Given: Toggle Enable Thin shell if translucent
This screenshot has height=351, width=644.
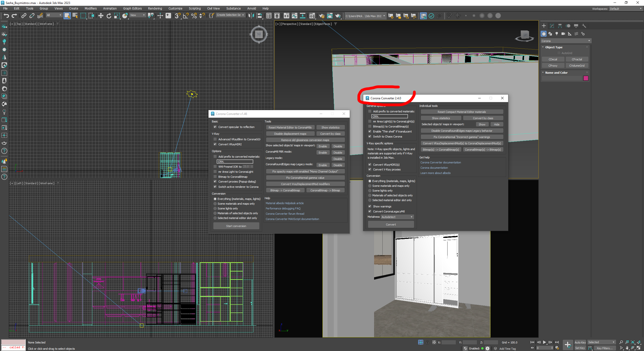Looking at the screenshot, I should click(370, 131).
